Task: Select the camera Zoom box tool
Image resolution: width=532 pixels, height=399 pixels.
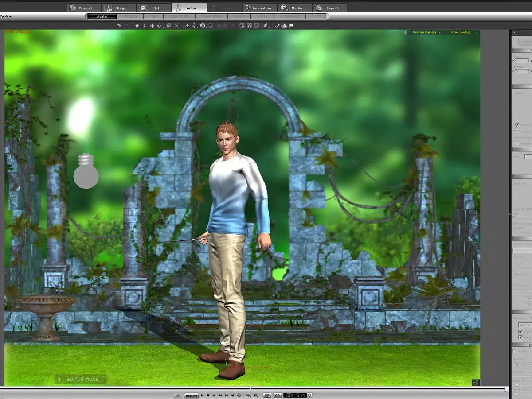Action: [211, 26]
